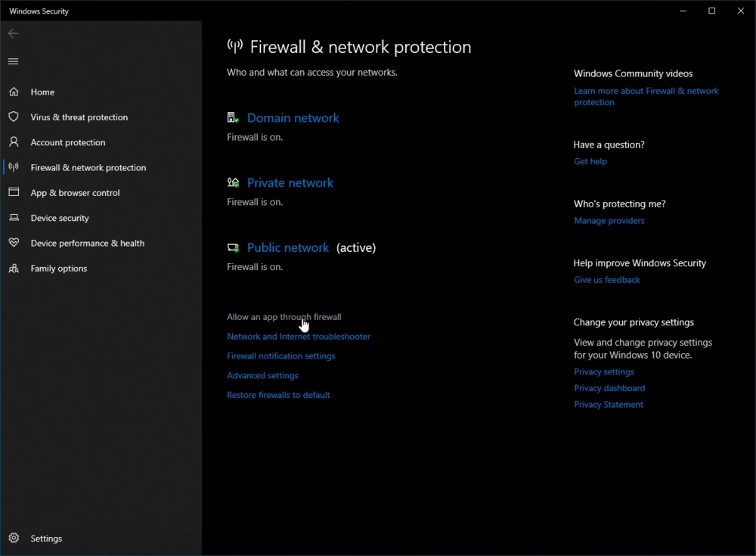Click the Device security laptop icon

click(14, 218)
